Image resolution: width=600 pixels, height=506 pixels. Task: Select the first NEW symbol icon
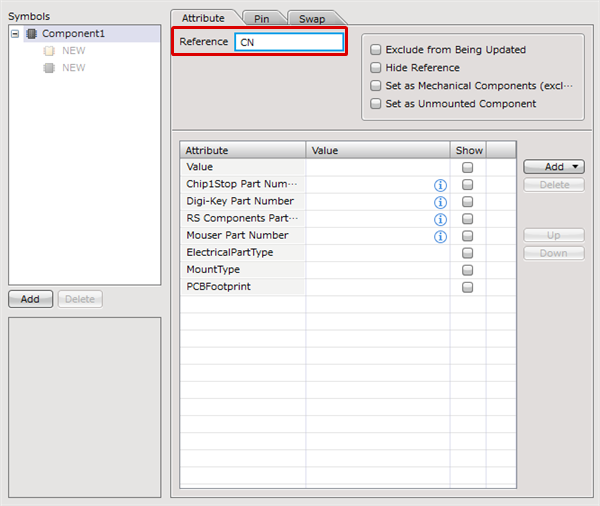49,51
